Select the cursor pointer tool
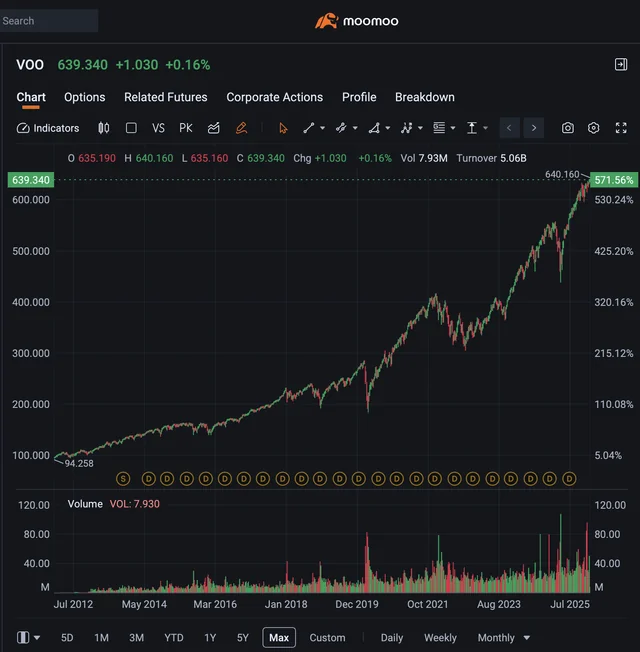 point(283,128)
